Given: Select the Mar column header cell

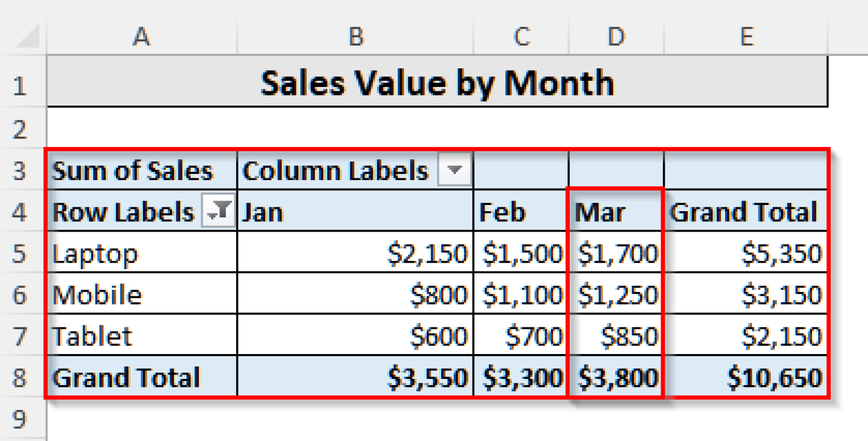Looking at the screenshot, I should (x=616, y=211).
